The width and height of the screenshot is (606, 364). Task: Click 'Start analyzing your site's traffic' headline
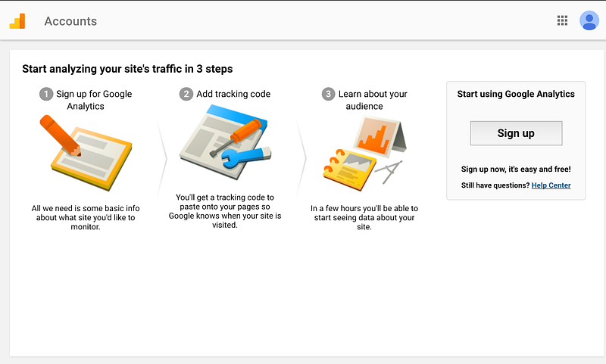coord(127,69)
